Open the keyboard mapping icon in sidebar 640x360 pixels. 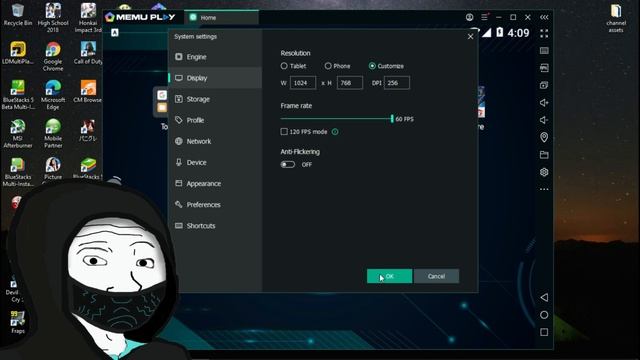[x=544, y=51]
